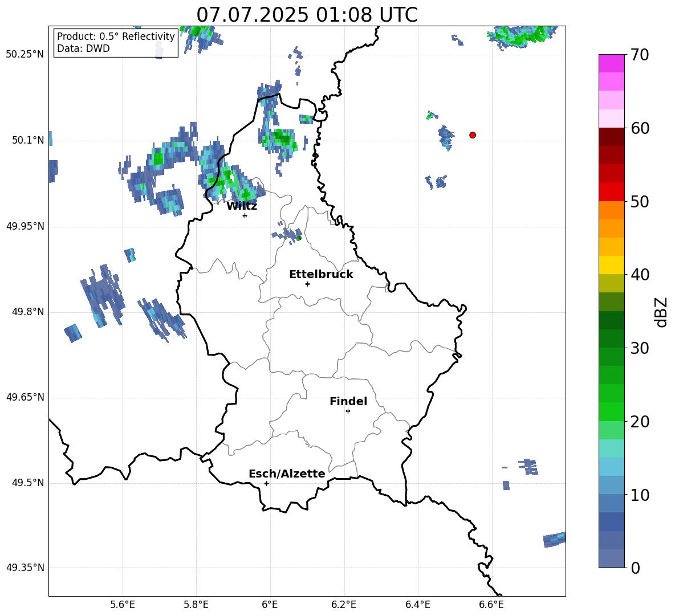Click the dark maroon colorbar segment below 60
Screen dimensions: 675x616
click(x=611, y=137)
